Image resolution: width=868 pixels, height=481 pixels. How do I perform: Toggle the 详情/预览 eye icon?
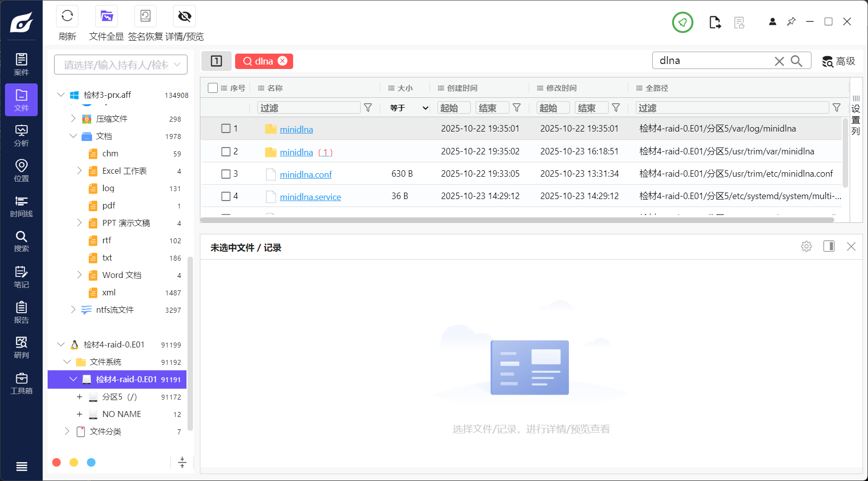point(184,16)
